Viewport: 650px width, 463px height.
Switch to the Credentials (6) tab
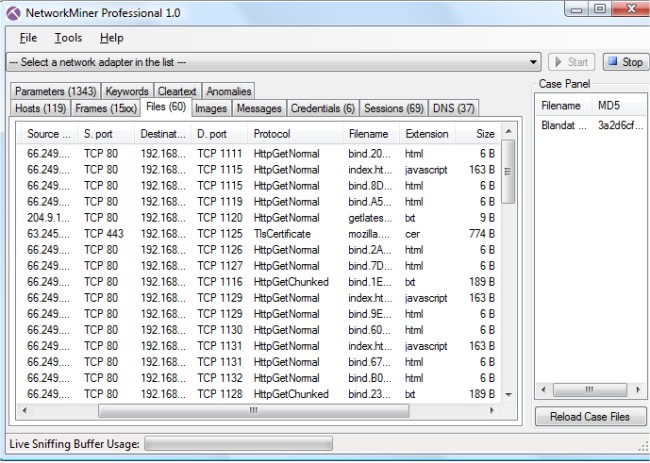323,108
